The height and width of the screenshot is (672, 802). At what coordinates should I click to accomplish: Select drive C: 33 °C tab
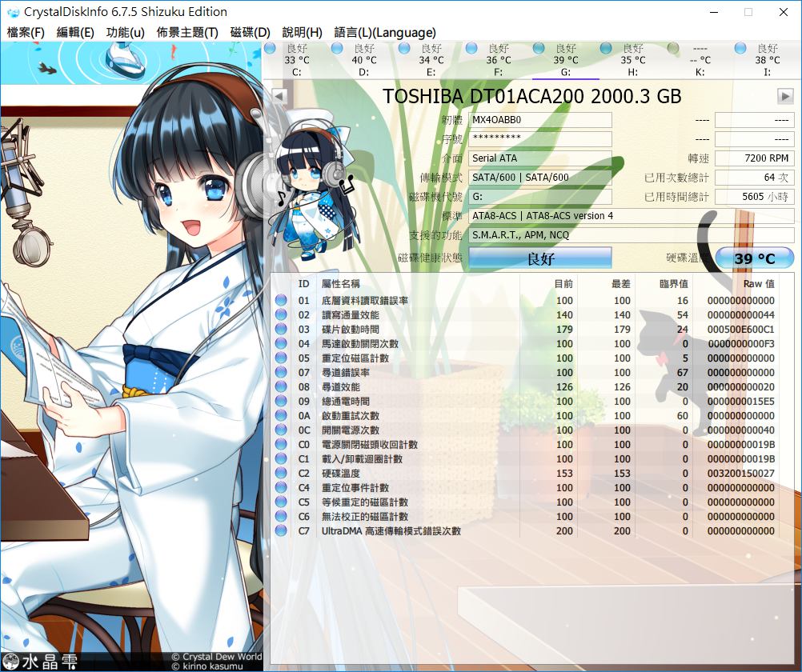(297, 60)
